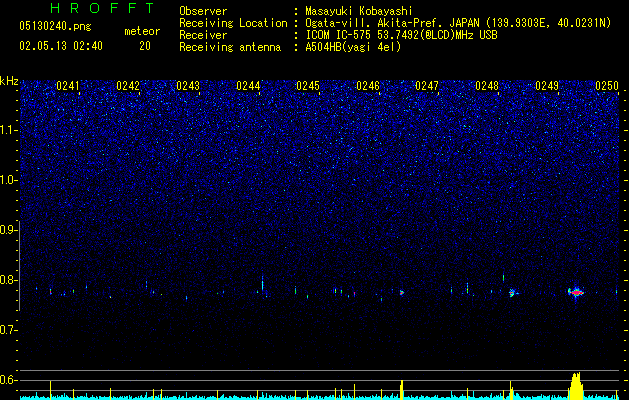This screenshot has width=629, height=400.
Task: Click the 0.9 frequency axis label
Action: 9,230
